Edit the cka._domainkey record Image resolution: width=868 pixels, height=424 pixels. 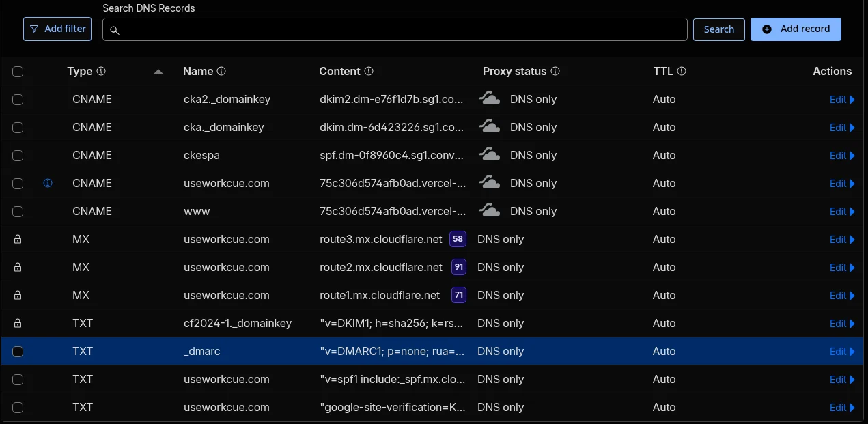(x=842, y=128)
